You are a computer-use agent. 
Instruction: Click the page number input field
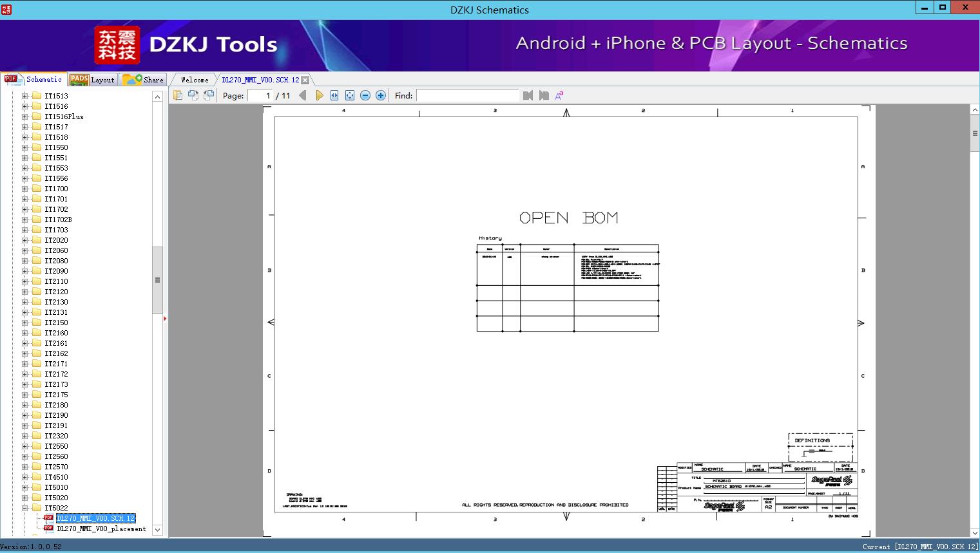point(261,95)
